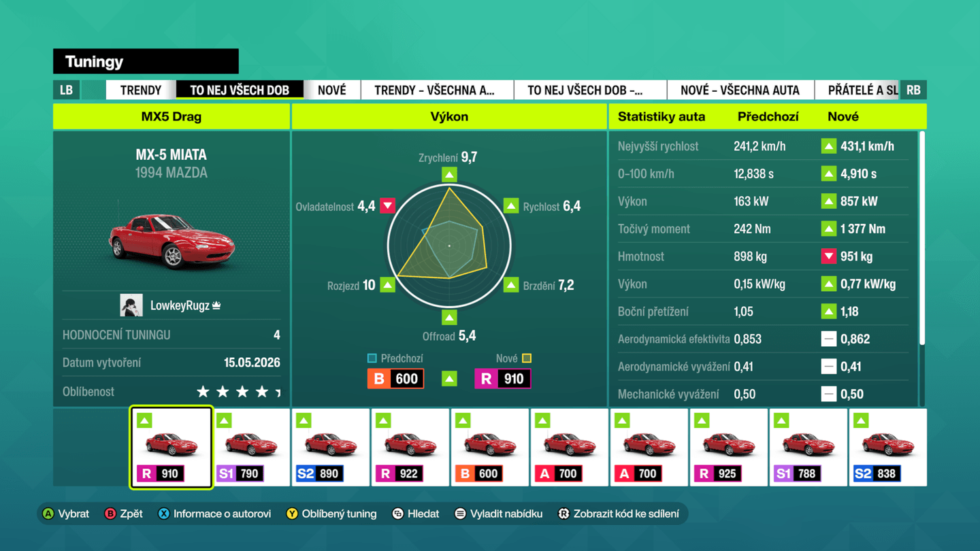
Task: Click the Hledat view-button icon
Action: click(x=397, y=514)
